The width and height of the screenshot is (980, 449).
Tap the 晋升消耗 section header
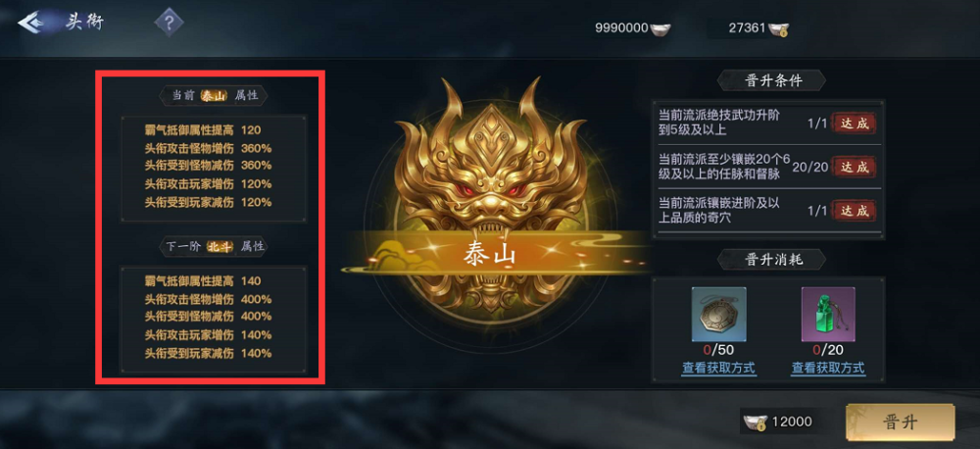pyautogui.click(x=772, y=259)
